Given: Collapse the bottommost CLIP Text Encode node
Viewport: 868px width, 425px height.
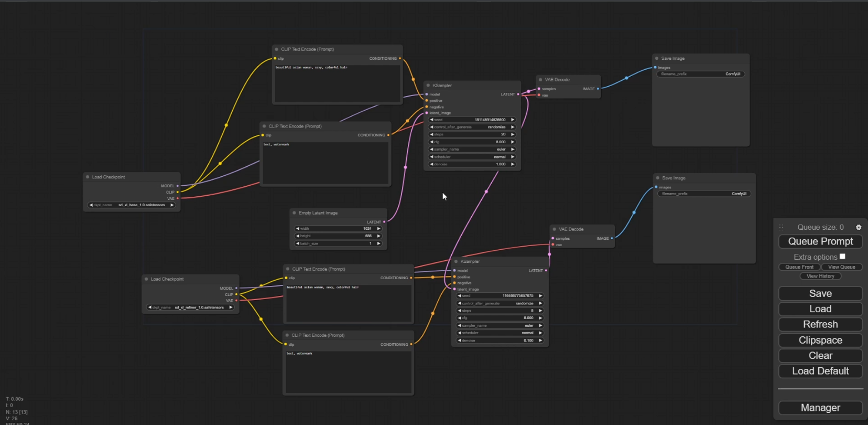Looking at the screenshot, I should click(x=287, y=335).
